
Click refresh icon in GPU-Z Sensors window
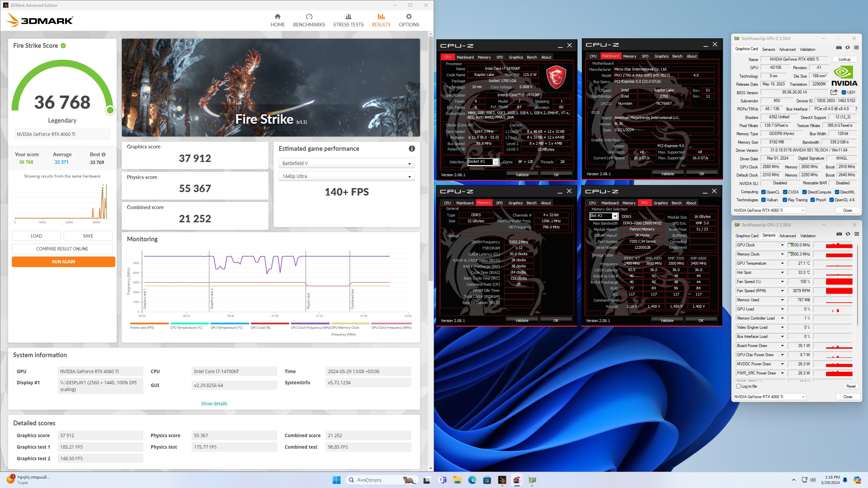(x=848, y=234)
